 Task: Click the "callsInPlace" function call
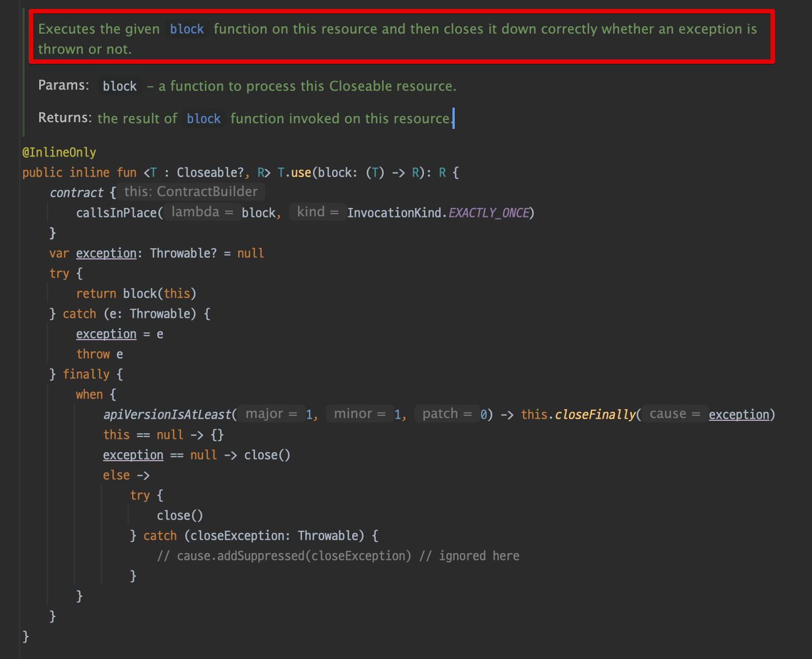[116, 213]
